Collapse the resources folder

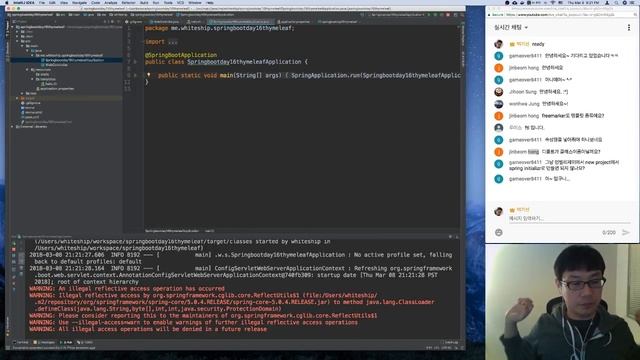pos(27,69)
